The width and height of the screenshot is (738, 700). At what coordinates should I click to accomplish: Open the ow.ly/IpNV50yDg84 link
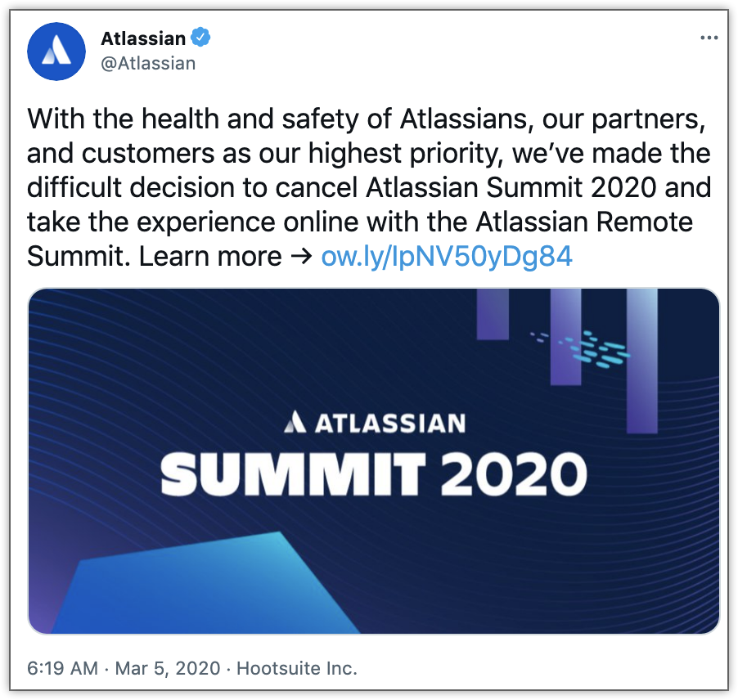click(x=447, y=256)
